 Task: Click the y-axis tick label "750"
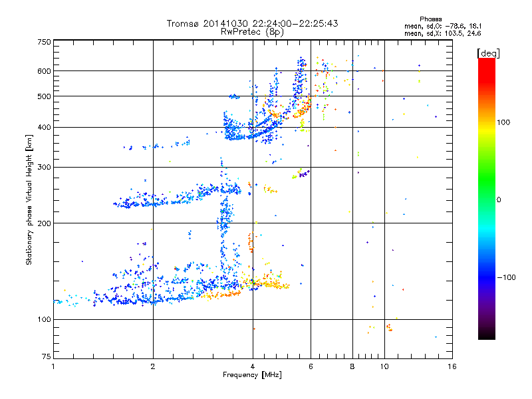pos(45,42)
